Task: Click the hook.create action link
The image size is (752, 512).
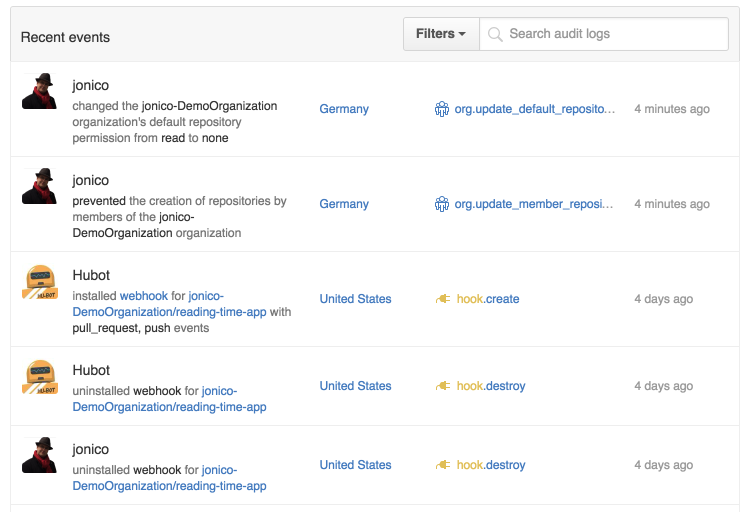Action: tap(488, 299)
